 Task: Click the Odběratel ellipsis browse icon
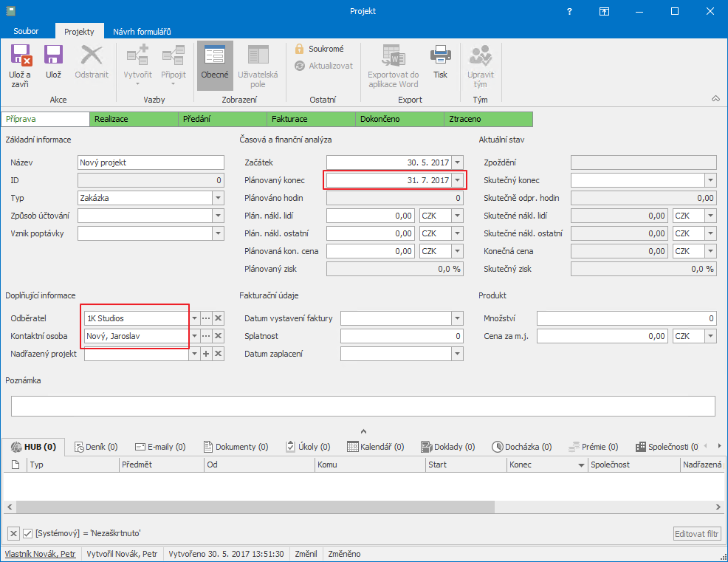(206, 318)
